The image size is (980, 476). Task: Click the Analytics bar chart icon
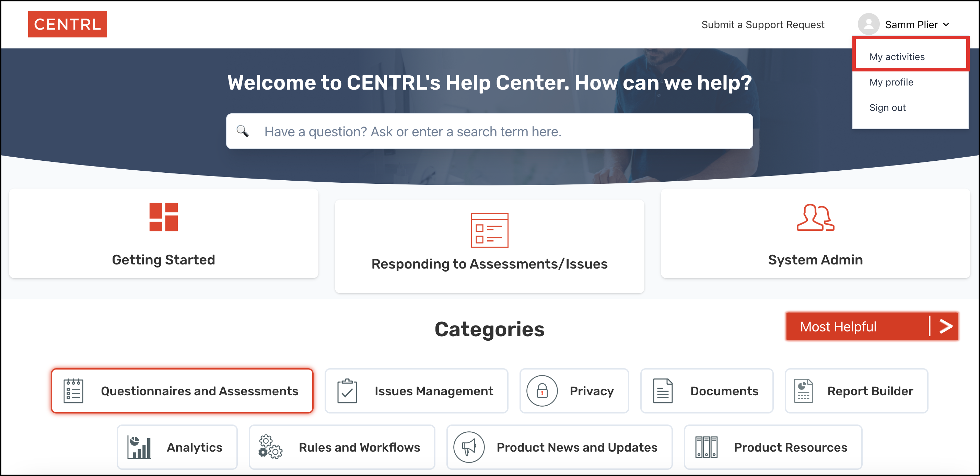point(139,447)
